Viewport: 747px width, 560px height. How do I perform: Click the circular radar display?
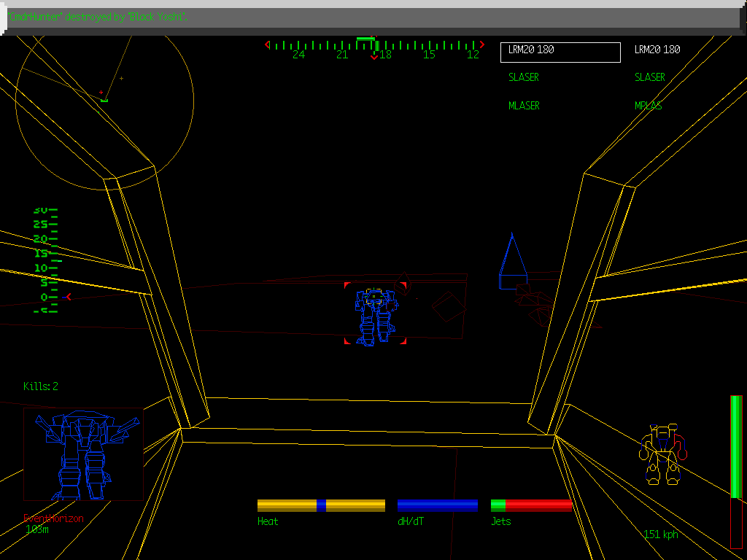point(104,102)
